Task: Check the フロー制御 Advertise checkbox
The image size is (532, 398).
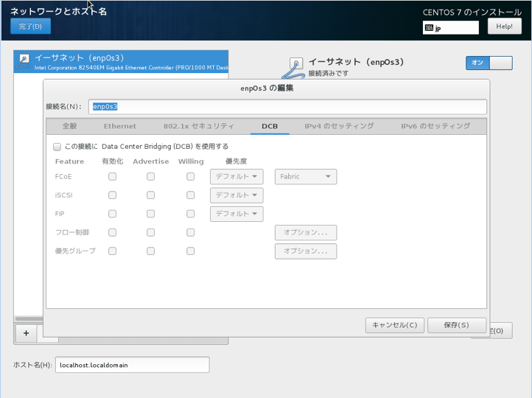Action: click(150, 232)
